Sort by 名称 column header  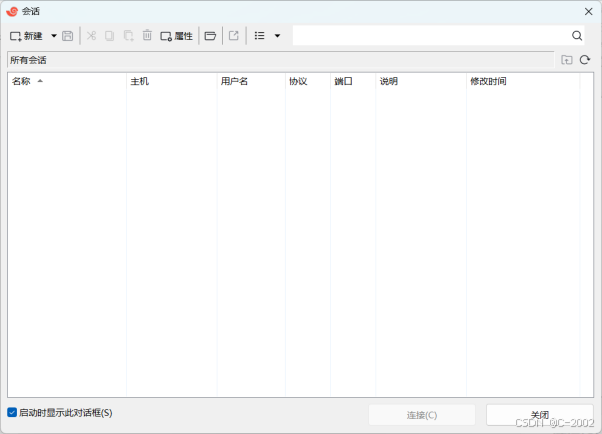pos(67,81)
